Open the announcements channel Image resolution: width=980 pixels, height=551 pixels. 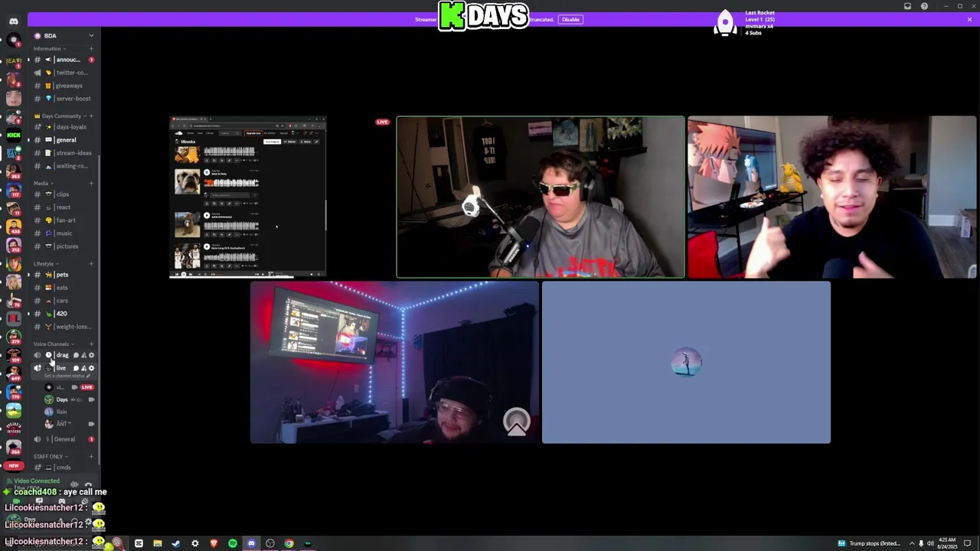64,60
